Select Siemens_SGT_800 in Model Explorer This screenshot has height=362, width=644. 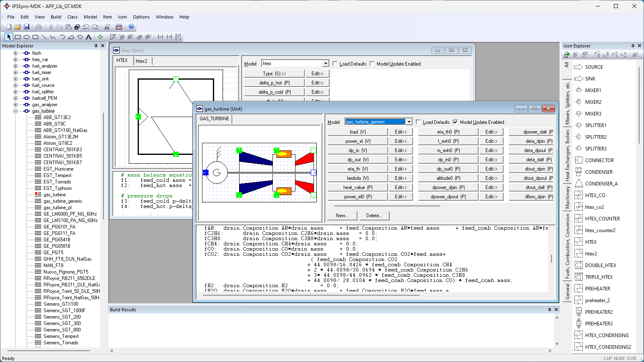[x=62, y=330]
